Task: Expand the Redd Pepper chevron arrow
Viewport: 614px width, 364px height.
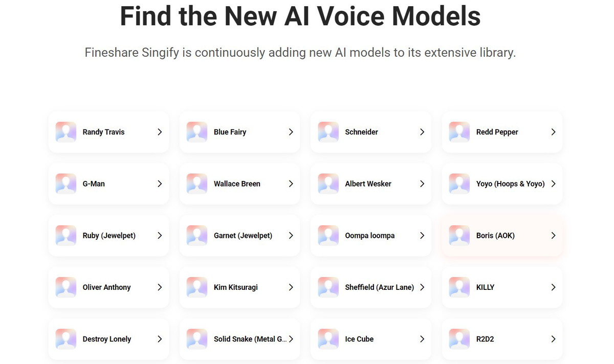Action: click(553, 132)
